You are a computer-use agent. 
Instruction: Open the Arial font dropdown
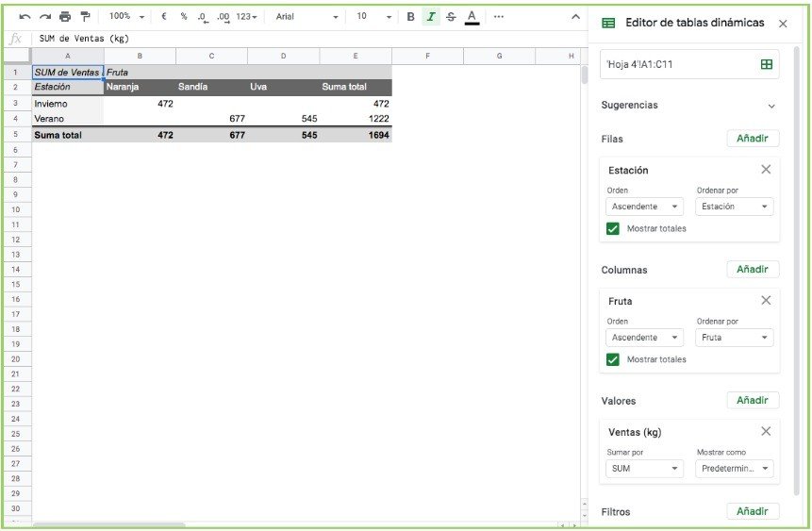[x=307, y=17]
